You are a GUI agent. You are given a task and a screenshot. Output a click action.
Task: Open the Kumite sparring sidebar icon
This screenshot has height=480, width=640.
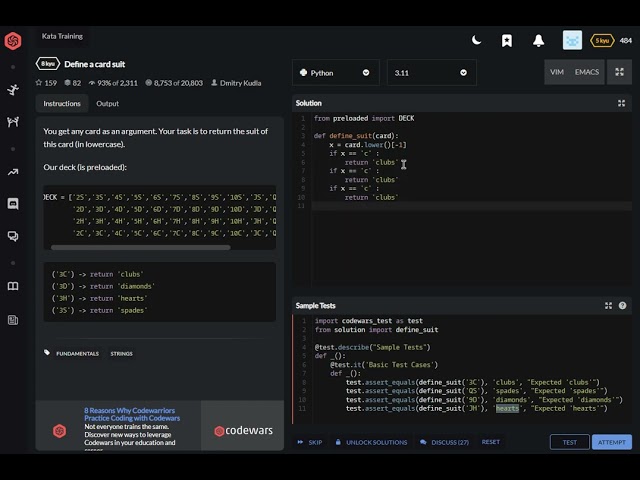pyautogui.click(x=13, y=122)
